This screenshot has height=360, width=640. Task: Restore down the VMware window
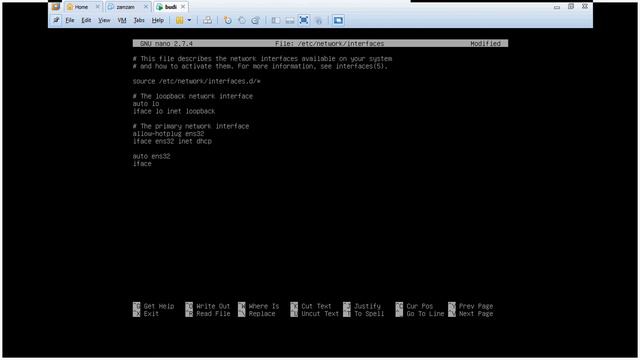click(x=571, y=7)
